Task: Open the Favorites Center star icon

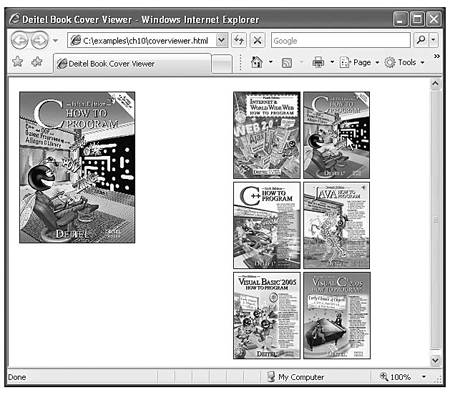Action: tap(18, 62)
